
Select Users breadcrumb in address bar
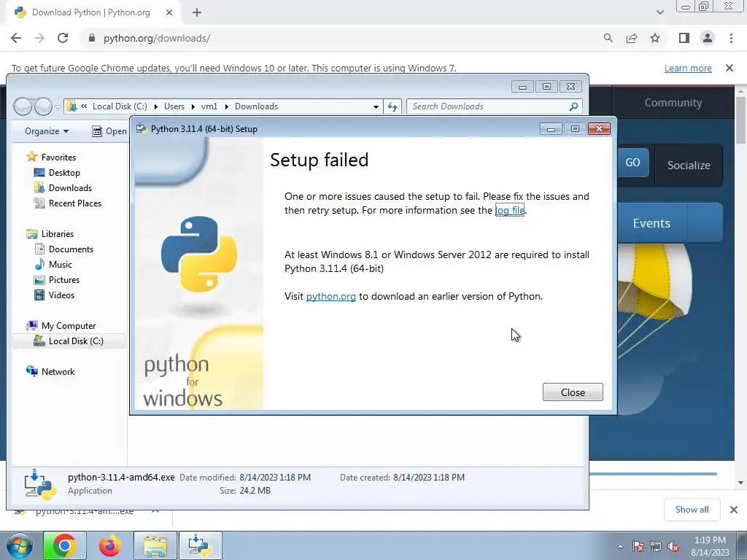click(x=174, y=106)
